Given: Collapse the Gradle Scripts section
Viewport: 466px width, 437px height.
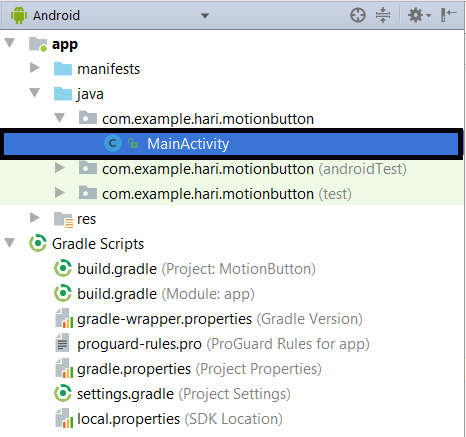Looking at the screenshot, I should tap(10, 243).
